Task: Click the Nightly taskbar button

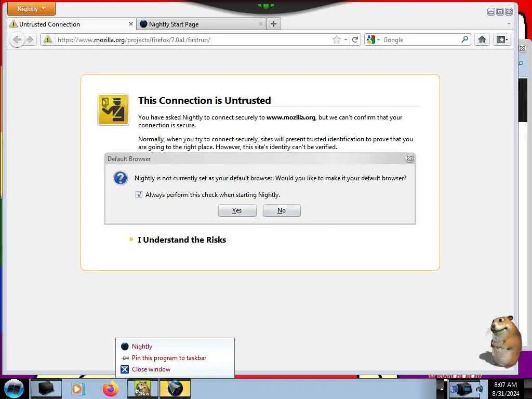Action: (175, 389)
